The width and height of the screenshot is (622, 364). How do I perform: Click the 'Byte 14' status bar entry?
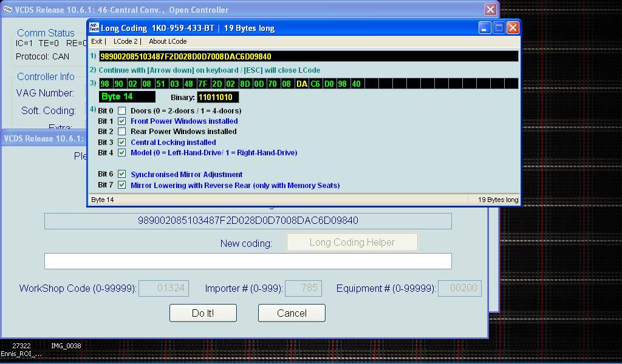tap(102, 200)
